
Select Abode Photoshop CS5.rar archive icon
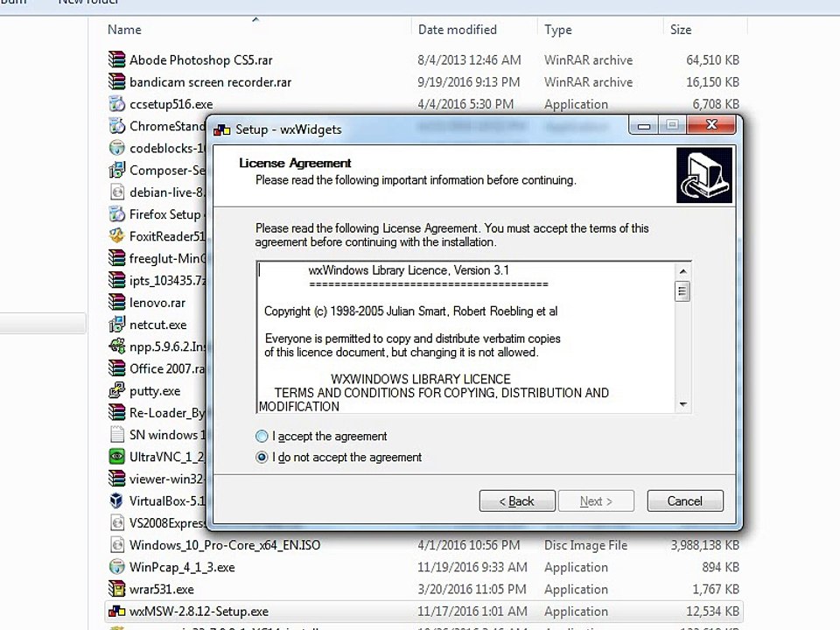[x=116, y=59]
